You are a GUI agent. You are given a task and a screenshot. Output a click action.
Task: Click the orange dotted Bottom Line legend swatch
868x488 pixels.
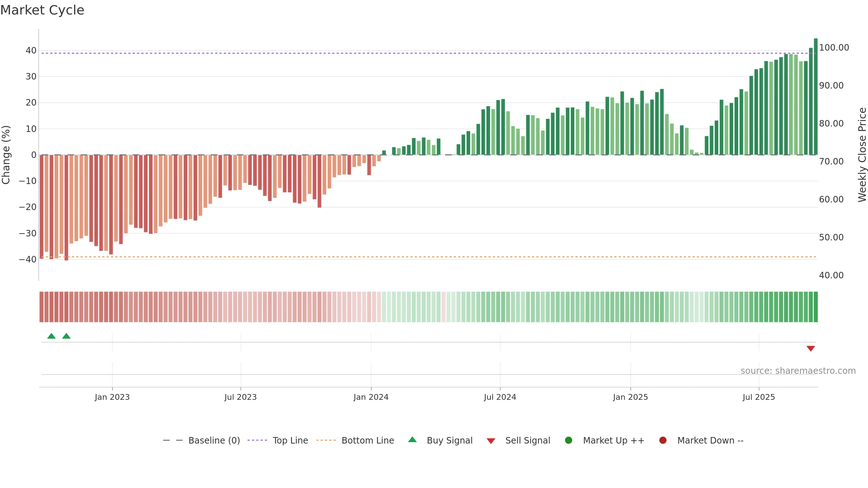(x=326, y=440)
